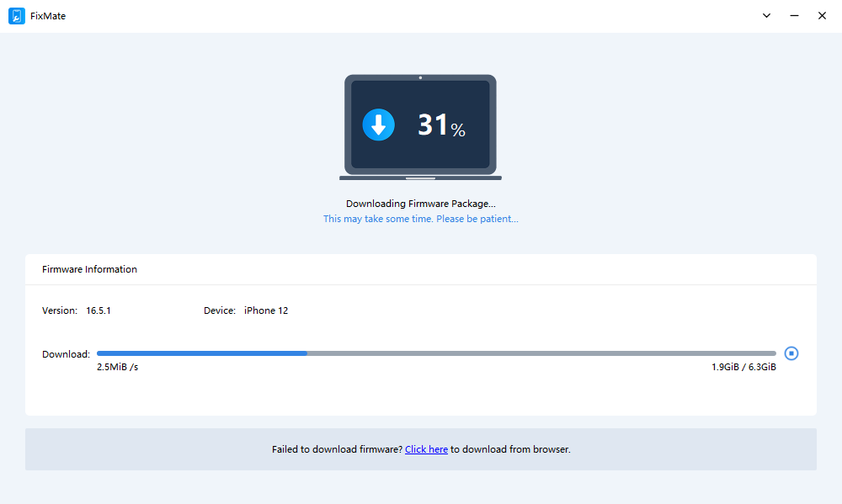Click 'This may take some time. Please be patient...' text
Image resolution: width=842 pixels, height=504 pixels.
[420, 219]
